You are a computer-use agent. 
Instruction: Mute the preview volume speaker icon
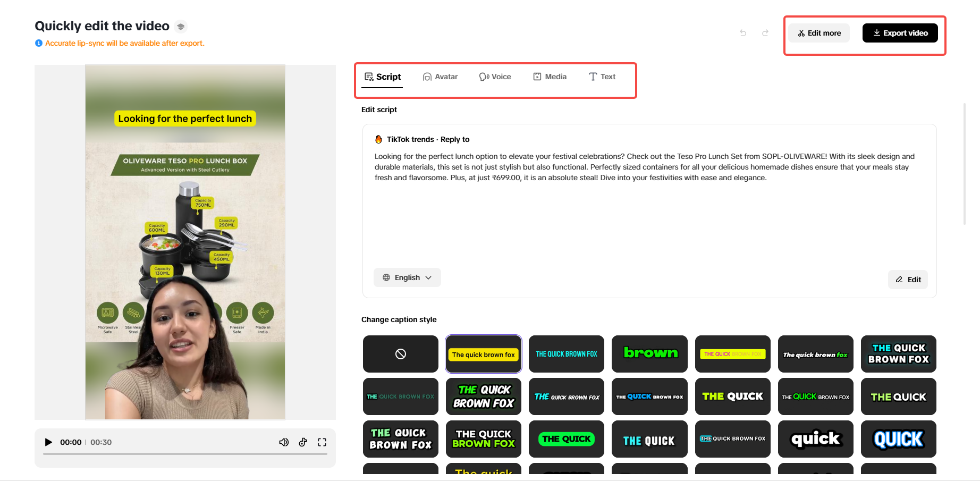284,442
